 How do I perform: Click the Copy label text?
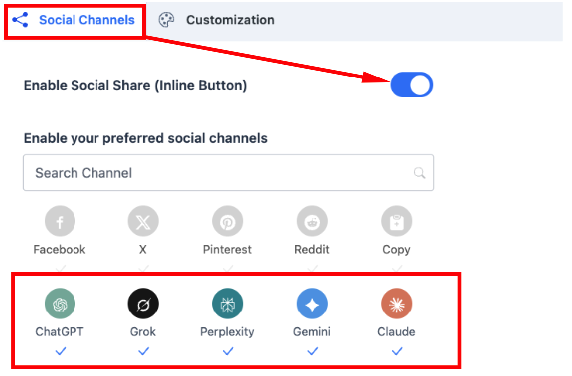point(397,250)
